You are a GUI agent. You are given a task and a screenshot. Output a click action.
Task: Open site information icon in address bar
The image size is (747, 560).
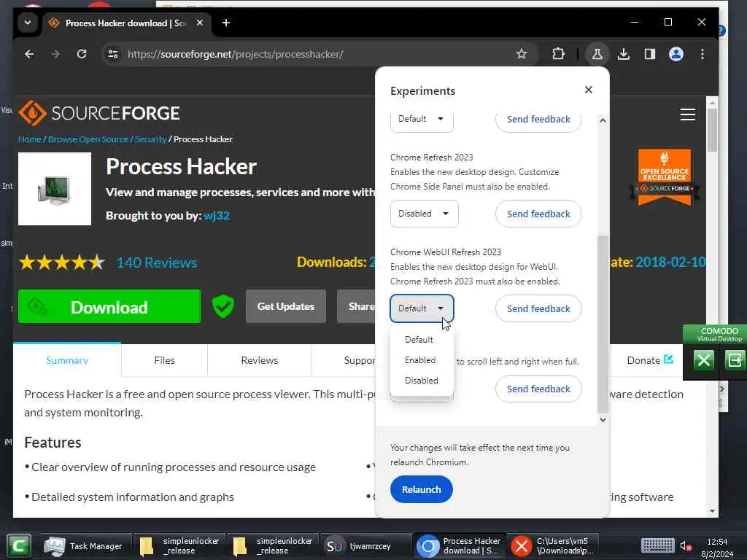(x=113, y=54)
